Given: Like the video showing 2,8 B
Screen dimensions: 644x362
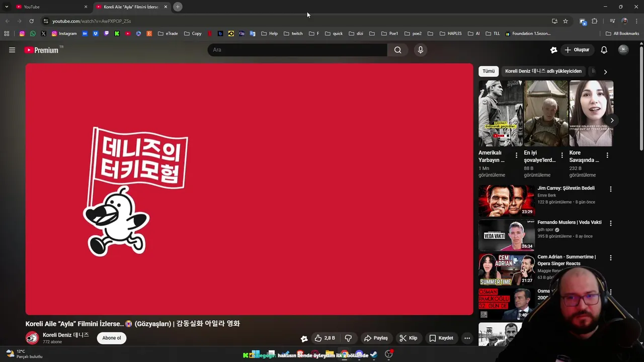Looking at the screenshot, I should tap(325, 338).
